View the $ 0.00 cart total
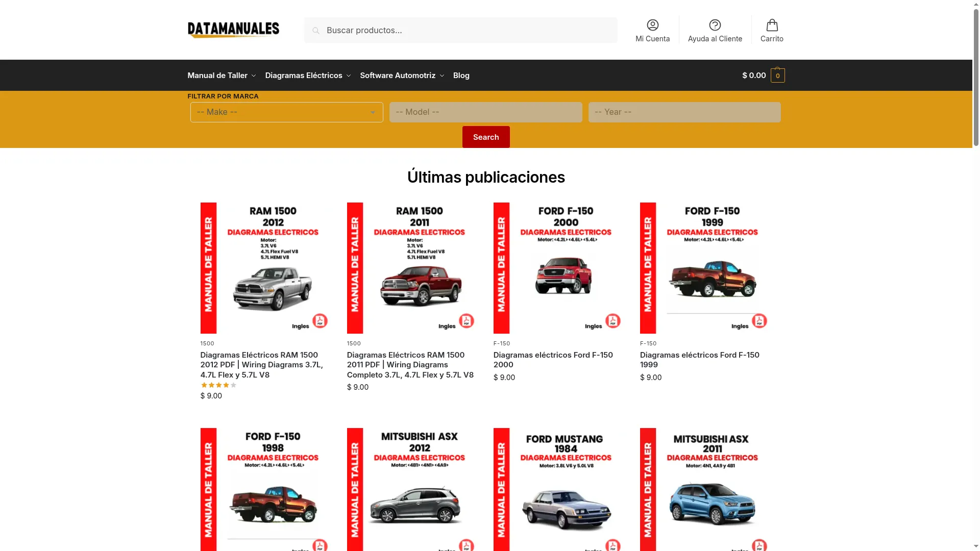 pos(753,76)
